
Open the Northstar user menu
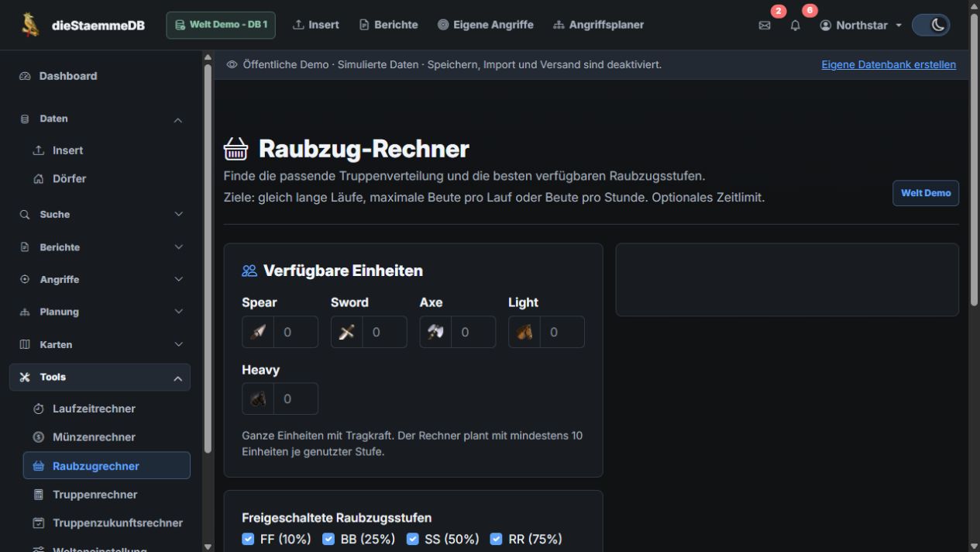pos(861,25)
